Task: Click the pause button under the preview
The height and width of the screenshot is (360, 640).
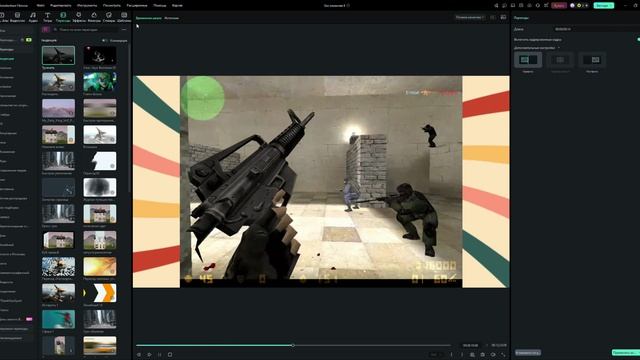Action: (x=160, y=355)
